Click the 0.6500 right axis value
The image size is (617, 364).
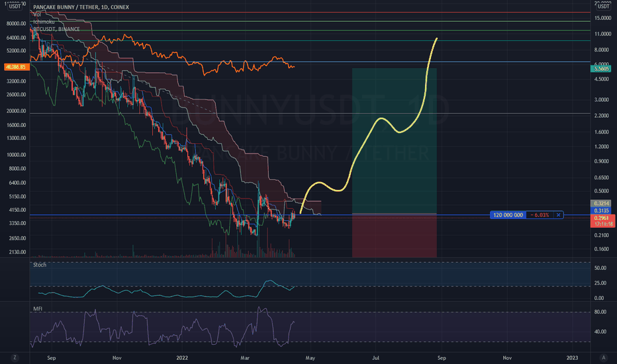coord(602,177)
